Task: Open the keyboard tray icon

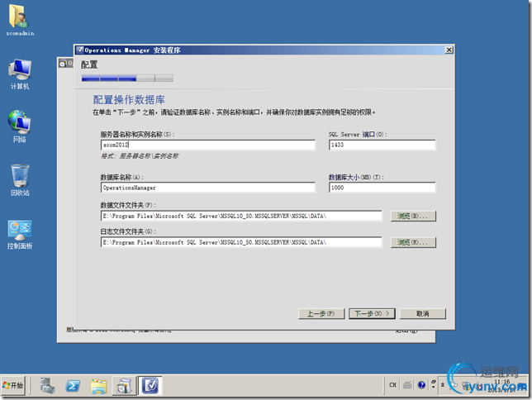Action: 407,385
